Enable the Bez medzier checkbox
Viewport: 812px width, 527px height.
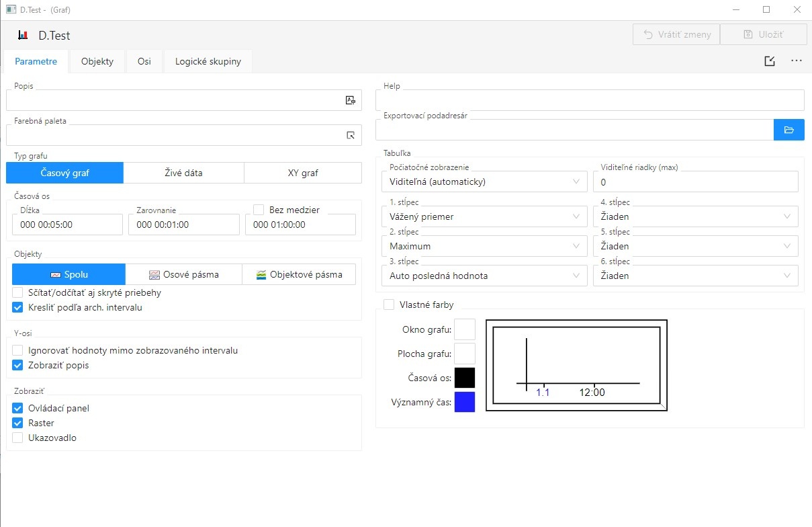click(259, 210)
